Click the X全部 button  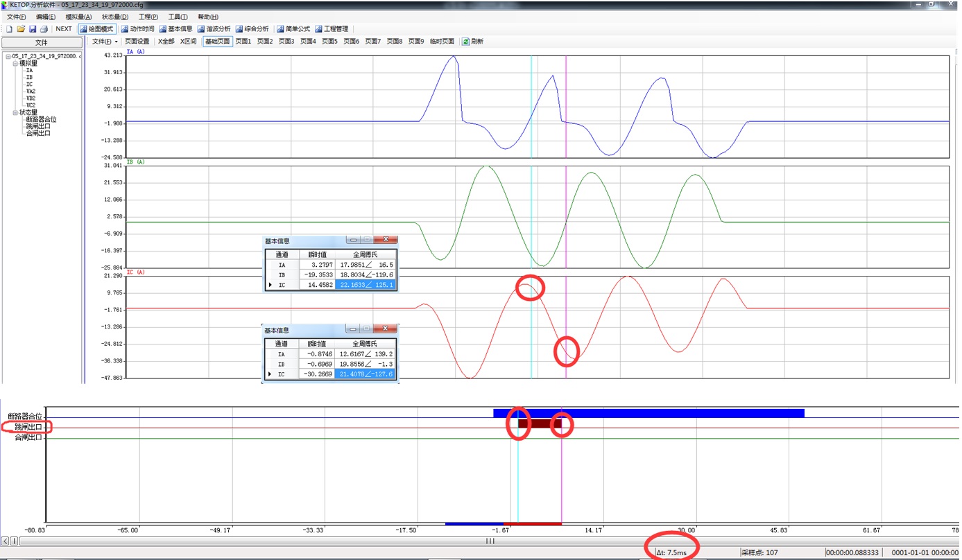[x=166, y=42]
